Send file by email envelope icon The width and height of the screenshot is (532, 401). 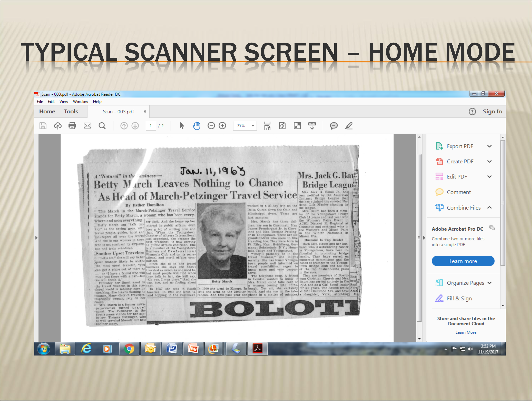(87, 126)
